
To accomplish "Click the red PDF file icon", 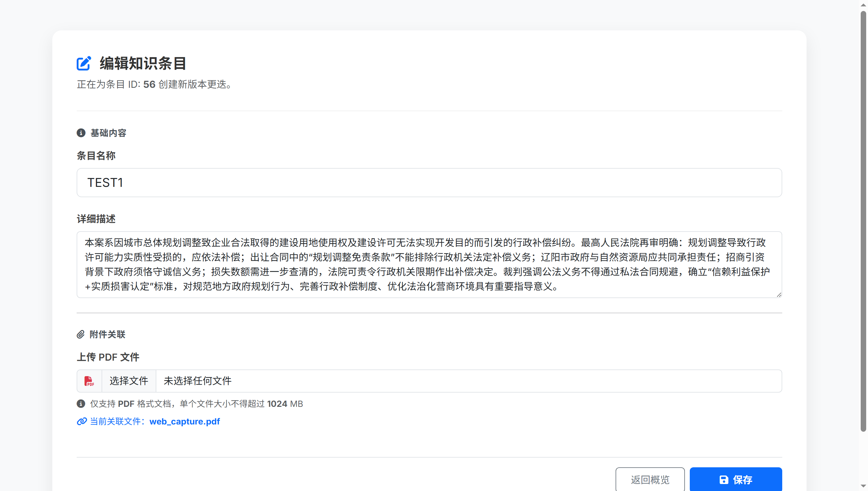I will (89, 381).
